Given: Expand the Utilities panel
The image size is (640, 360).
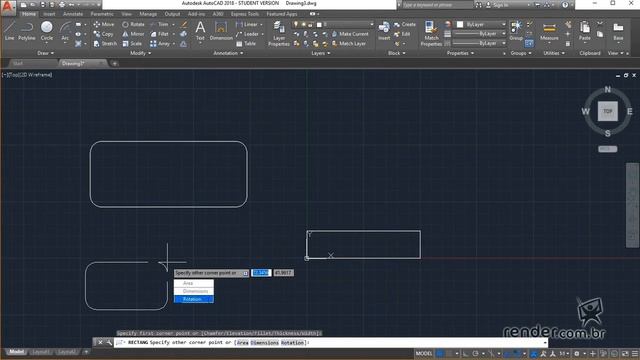Looking at the screenshot, I should tap(554, 53).
